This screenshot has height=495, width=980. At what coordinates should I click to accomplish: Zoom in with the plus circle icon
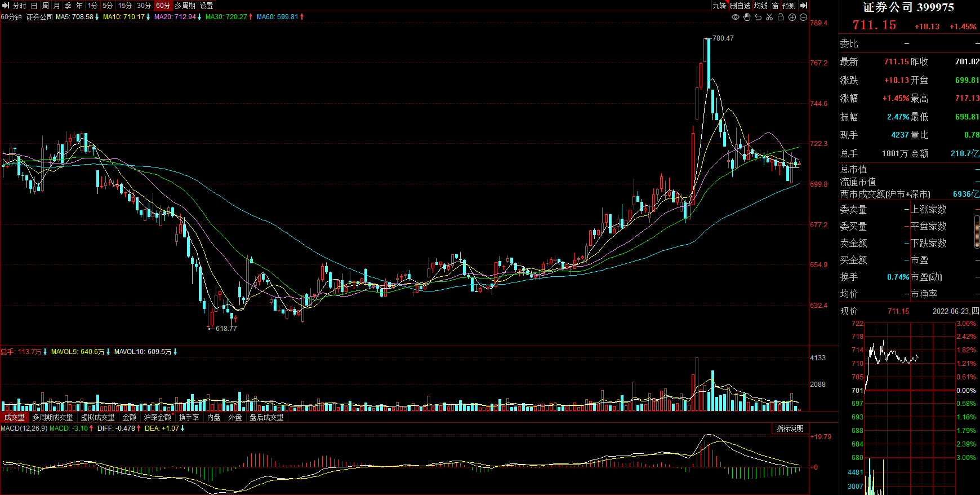click(x=792, y=17)
